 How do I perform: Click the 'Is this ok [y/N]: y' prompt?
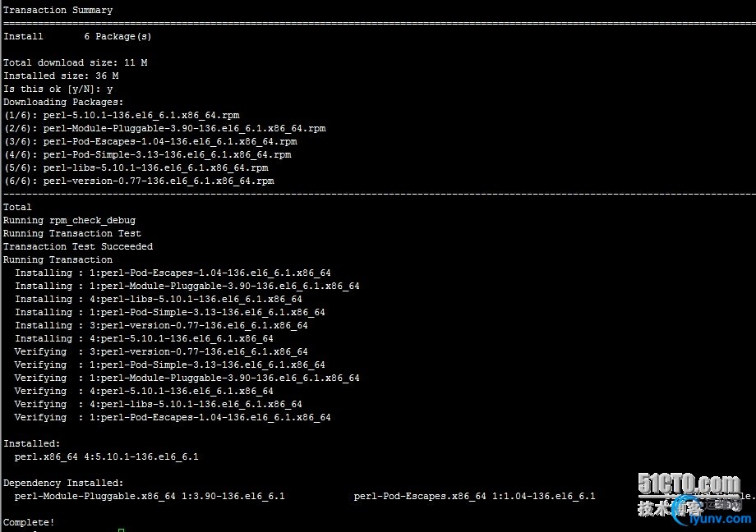[x=58, y=89]
